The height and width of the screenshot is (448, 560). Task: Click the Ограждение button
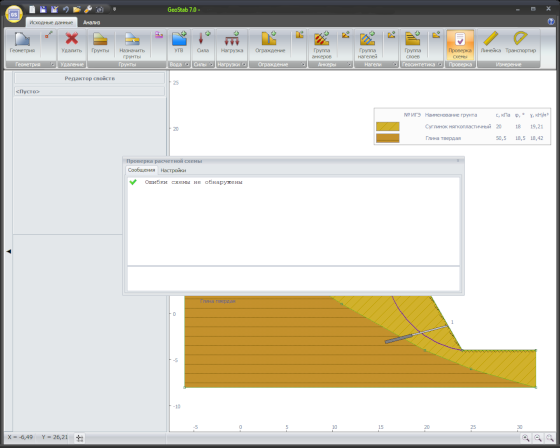tap(270, 43)
